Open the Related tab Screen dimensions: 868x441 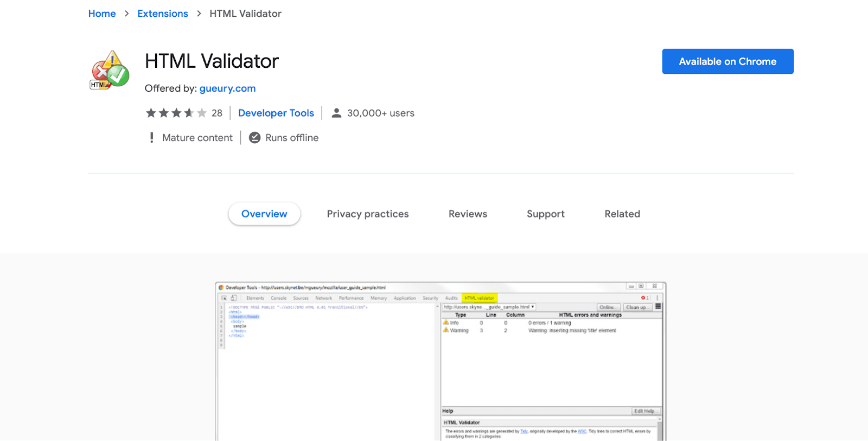point(622,214)
